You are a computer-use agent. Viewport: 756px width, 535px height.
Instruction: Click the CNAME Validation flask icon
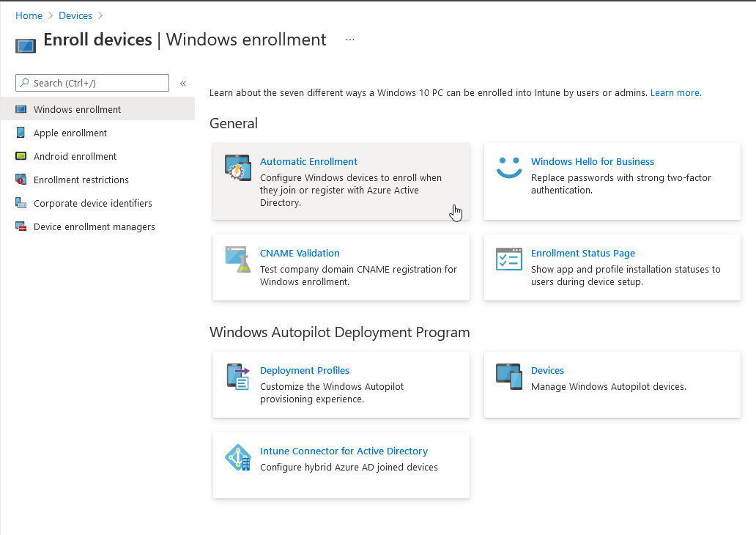pyautogui.click(x=238, y=259)
